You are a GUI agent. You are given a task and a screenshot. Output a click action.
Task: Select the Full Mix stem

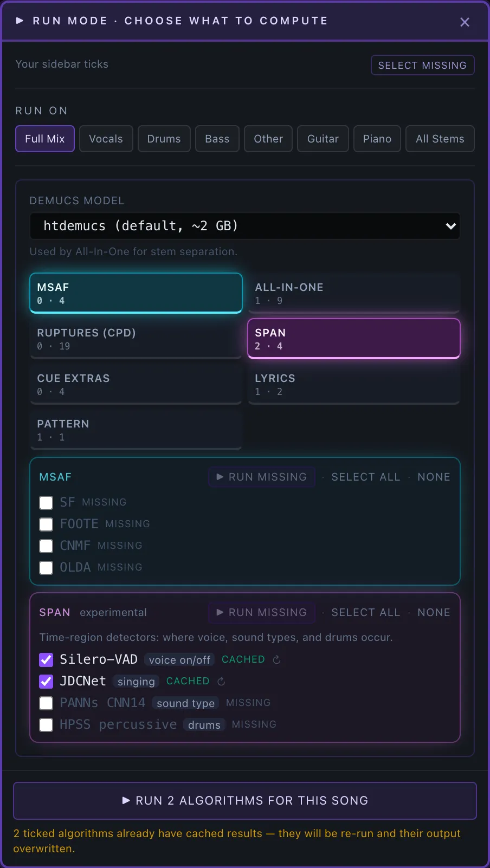[x=45, y=139]
